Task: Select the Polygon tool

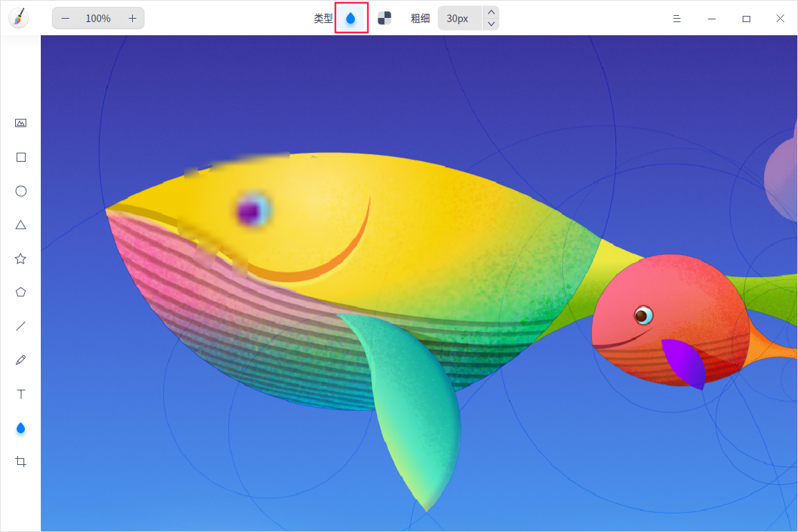Action: point(21,292)
